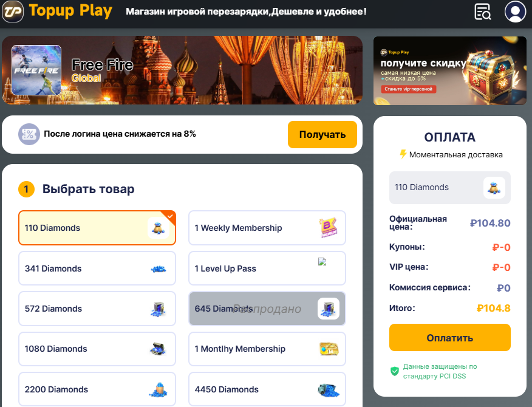The height and width of the screenshot is (407, 532).
Task: Select the 4450 Diamonds product option
Action: [x=267, y=389]
